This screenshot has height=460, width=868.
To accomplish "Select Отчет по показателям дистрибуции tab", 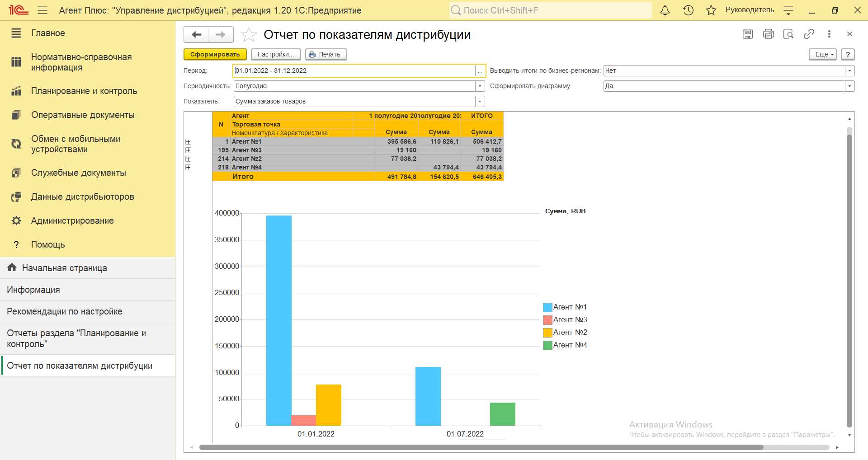I will [x=87, y=366].
